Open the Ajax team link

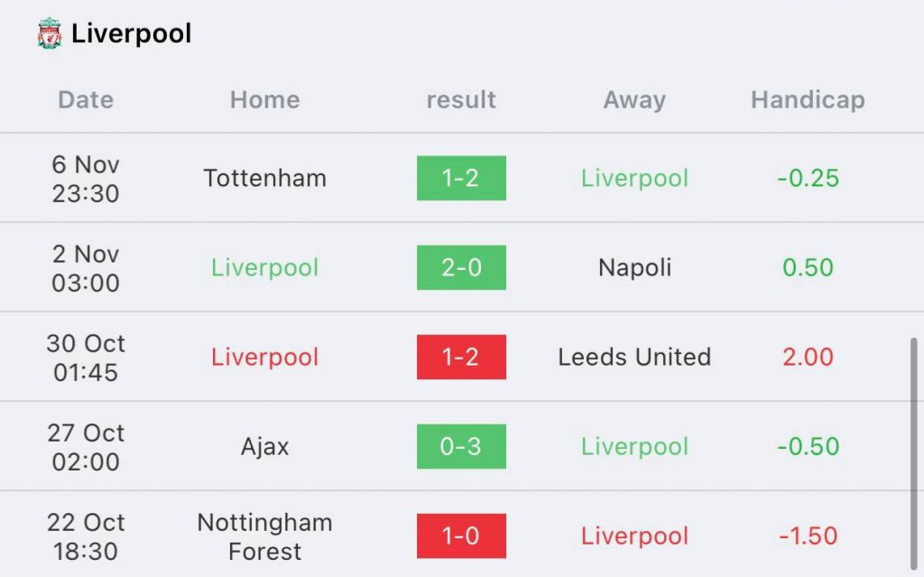coord(265,447)
